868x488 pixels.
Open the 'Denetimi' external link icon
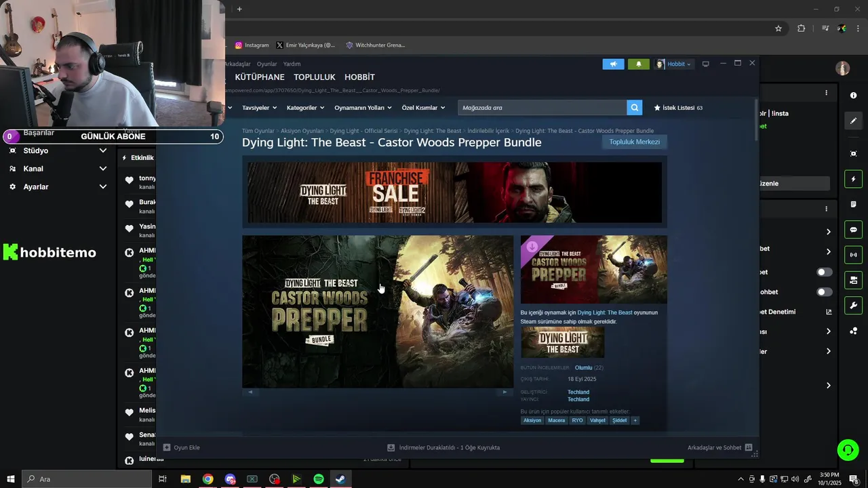[828, 312]
